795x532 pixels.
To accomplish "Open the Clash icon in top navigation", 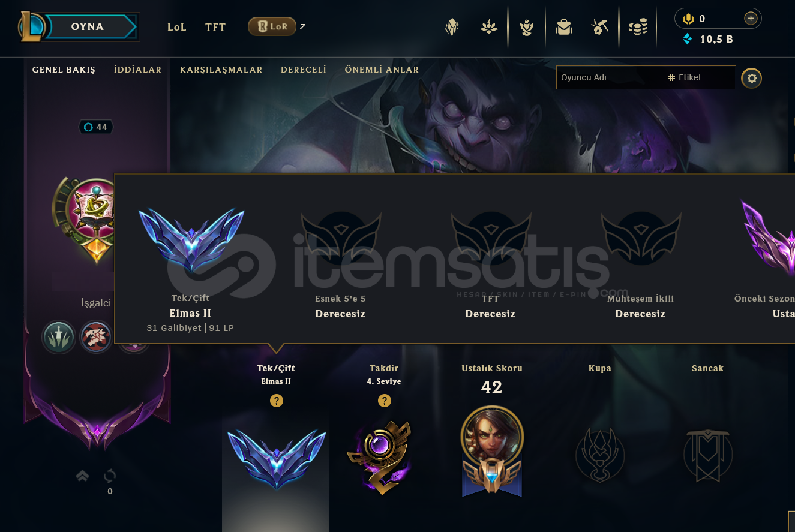I will click(x=526, y=27).
